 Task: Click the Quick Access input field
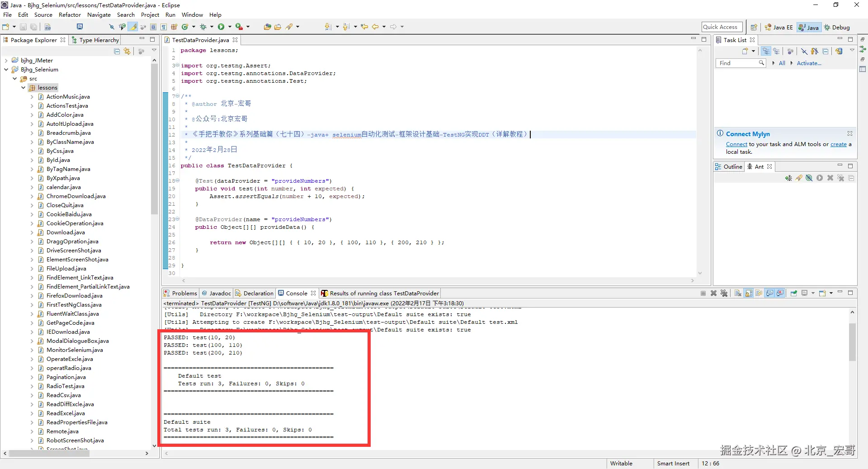722,27
